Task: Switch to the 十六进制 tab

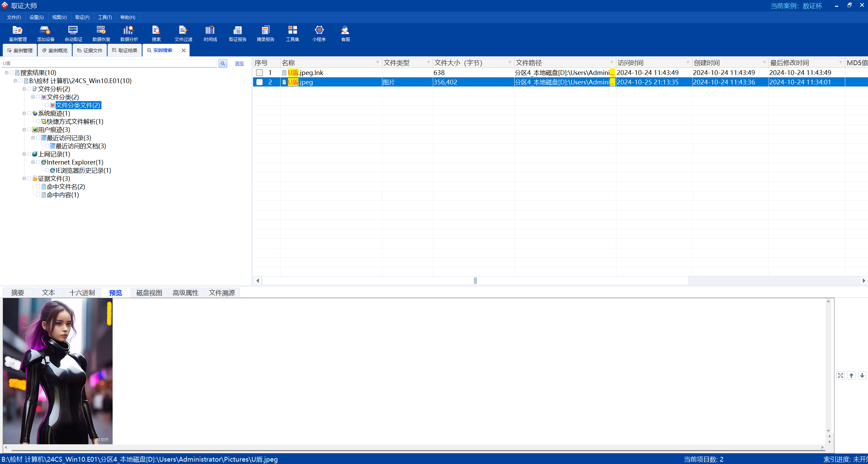Action: (x=82, y=293)
